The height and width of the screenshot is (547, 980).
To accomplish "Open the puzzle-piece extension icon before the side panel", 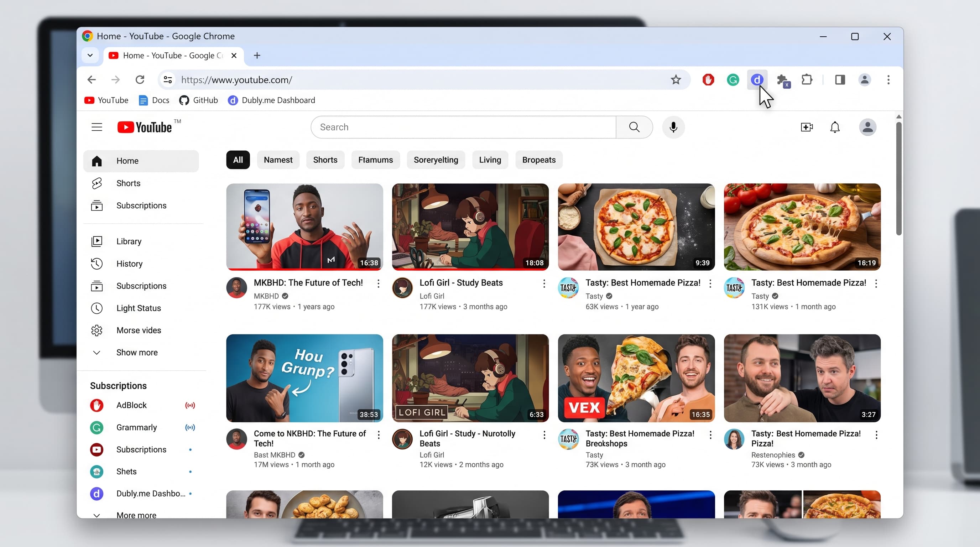I will click(807, 80).
